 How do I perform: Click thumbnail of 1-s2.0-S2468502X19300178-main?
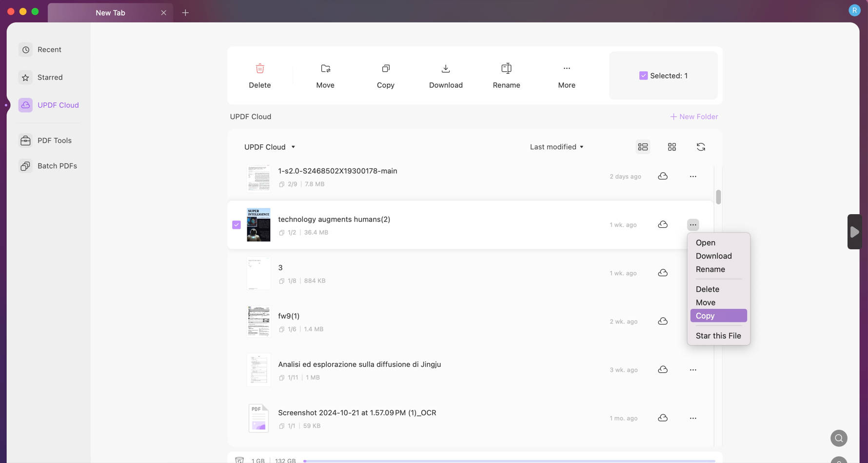(x=258, y=178)
